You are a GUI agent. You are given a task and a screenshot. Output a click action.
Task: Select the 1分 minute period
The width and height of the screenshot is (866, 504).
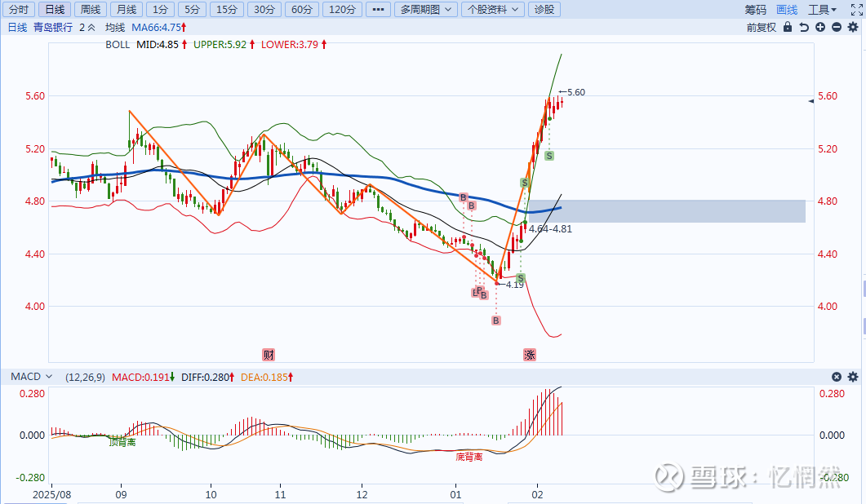[x=160, y=10]
